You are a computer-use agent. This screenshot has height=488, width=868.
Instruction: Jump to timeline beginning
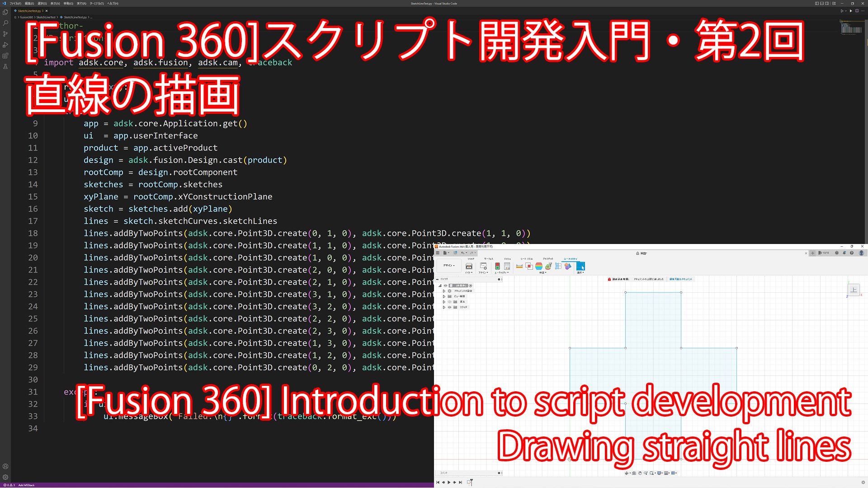pyautogui.click(x=438, y=482)
